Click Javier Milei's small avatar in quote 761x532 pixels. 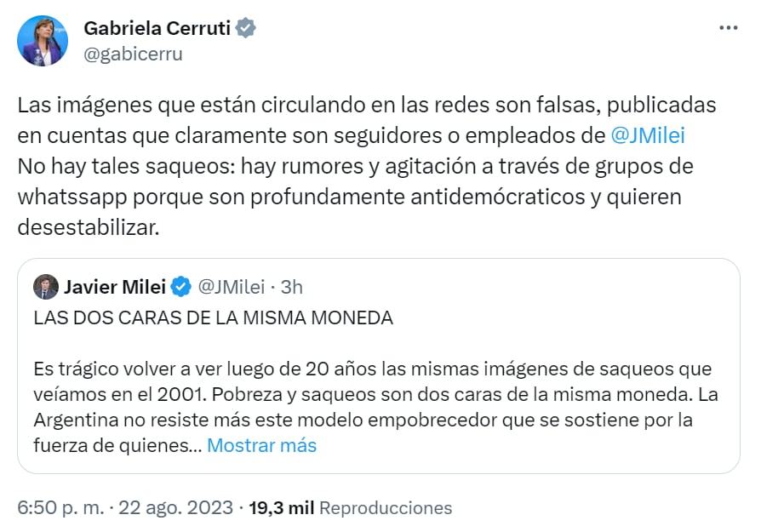46,287
